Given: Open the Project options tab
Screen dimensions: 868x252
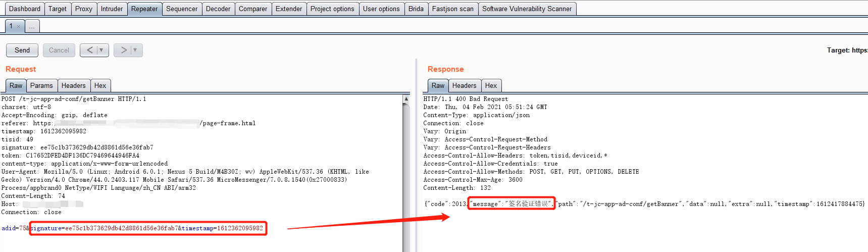Looking at the screenshot, I should (x=332, y=9).
